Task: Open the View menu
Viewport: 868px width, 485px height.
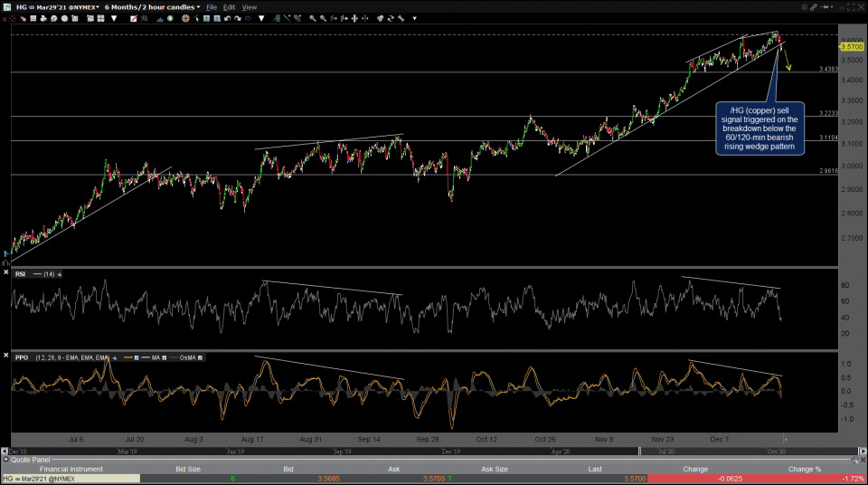Action: (x=250, y=6)
